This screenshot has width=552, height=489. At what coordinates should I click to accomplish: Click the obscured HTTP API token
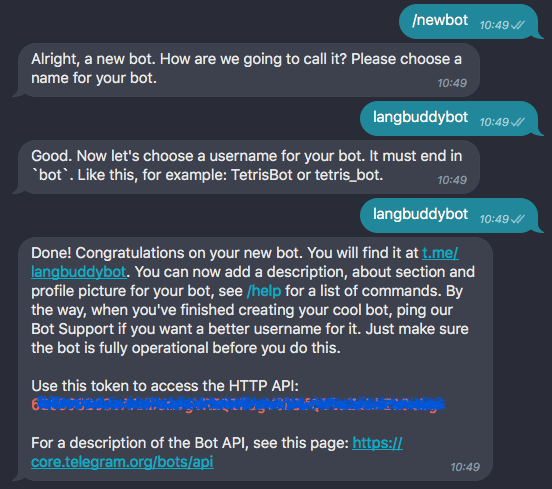point(238,404)
